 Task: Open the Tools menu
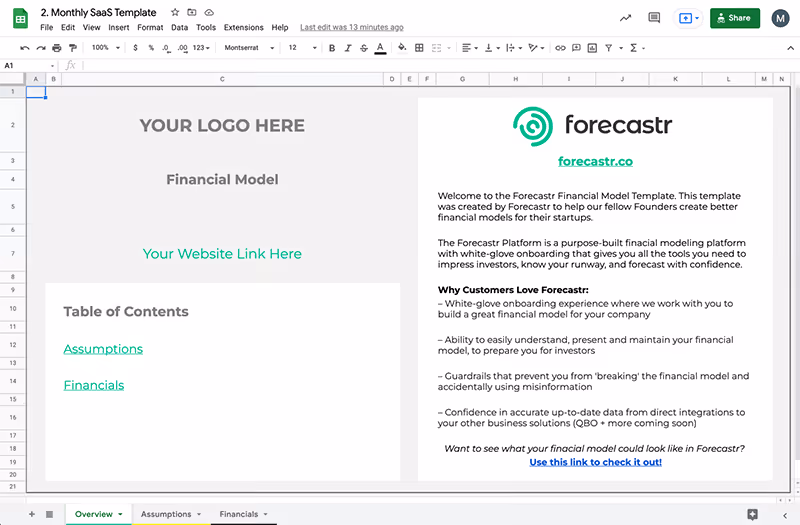(x=206, y=28)
